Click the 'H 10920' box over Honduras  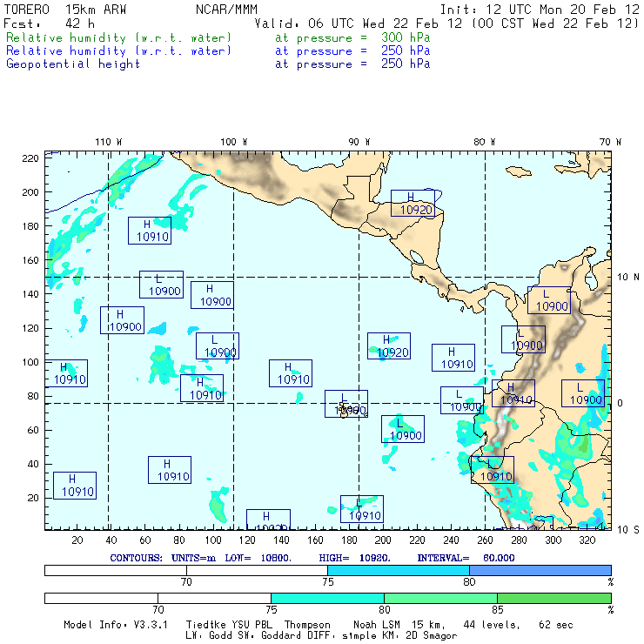pyautogui.click(x=413, y=203)
